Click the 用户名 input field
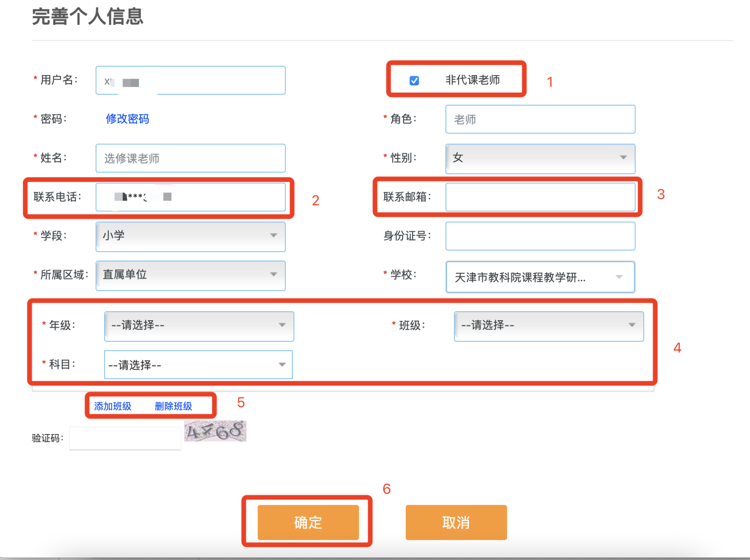The image size is (750, 560). (191, 80)
